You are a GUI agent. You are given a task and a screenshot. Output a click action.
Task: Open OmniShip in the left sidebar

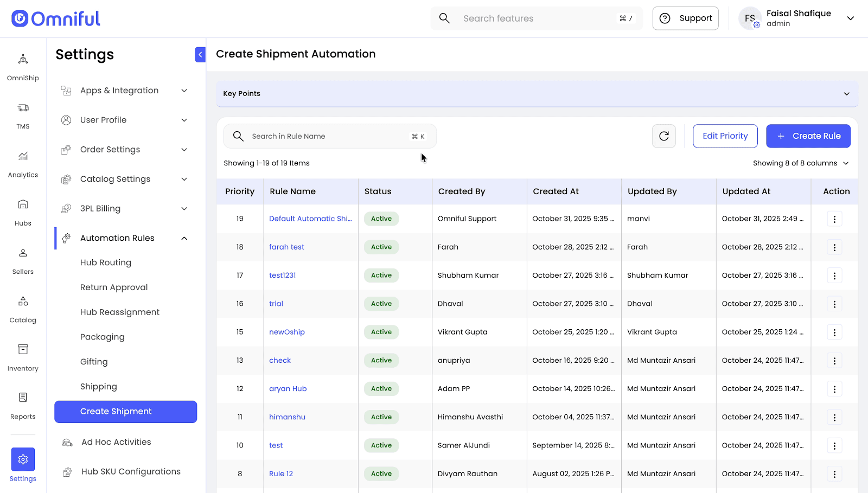(23, 67)
